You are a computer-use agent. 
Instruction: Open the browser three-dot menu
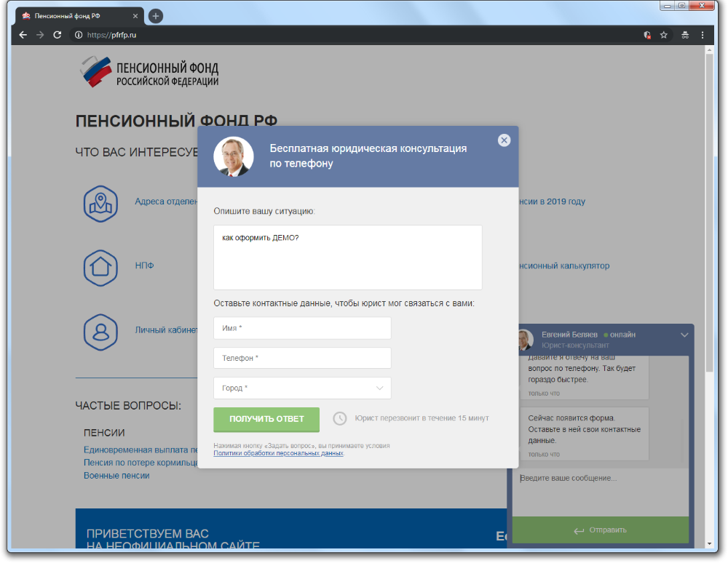click(x=703, y=35)
